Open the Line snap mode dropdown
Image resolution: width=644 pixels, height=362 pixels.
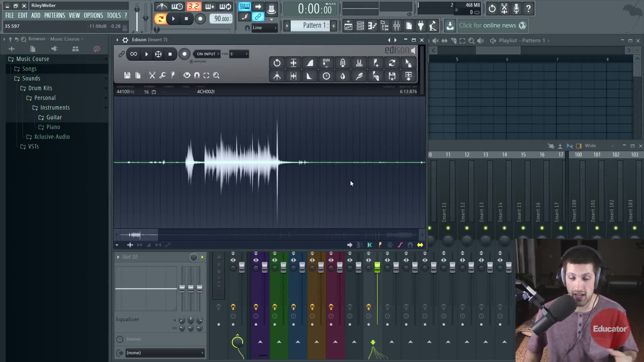264,28
